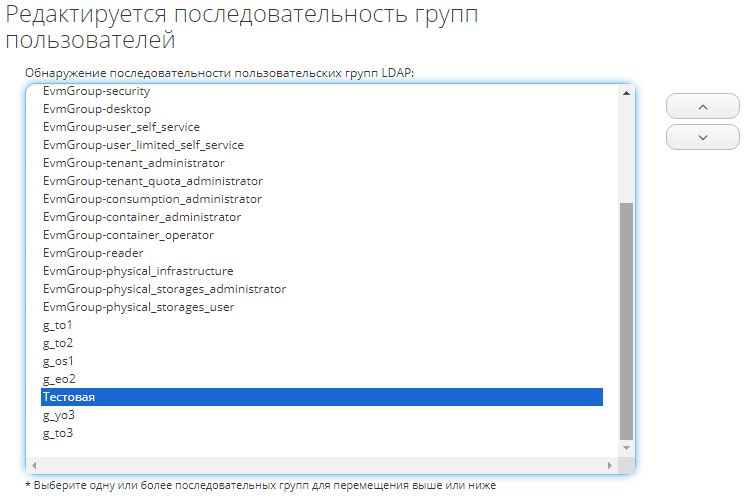Select the Тестовая group entry
The height and width of the screenshot is (496, 753).
click(x=70, y=397)
